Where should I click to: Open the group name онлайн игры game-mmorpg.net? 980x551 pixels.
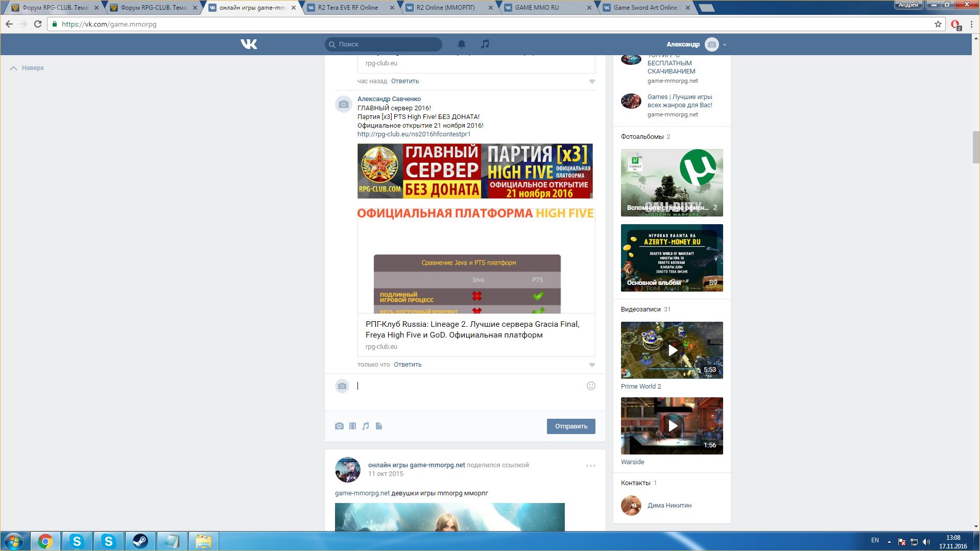pyautogui.click(x=417, y=465)
